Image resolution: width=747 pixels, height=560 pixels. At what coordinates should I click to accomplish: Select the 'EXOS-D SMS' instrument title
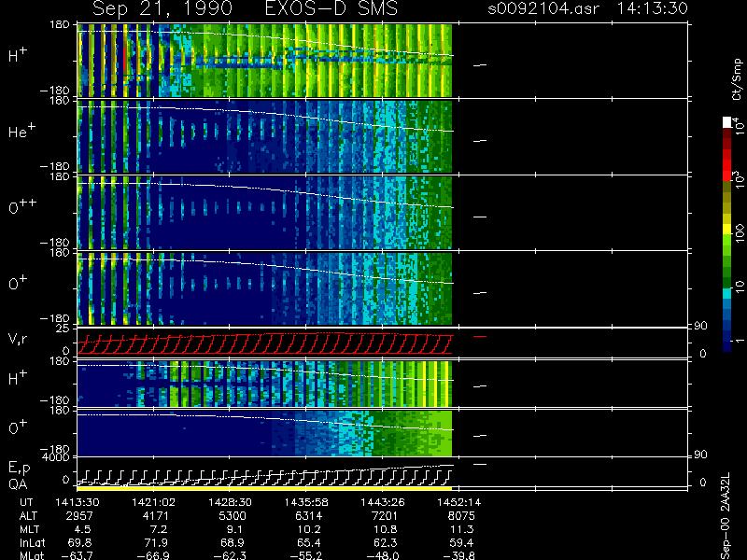[x=331, y=8]
